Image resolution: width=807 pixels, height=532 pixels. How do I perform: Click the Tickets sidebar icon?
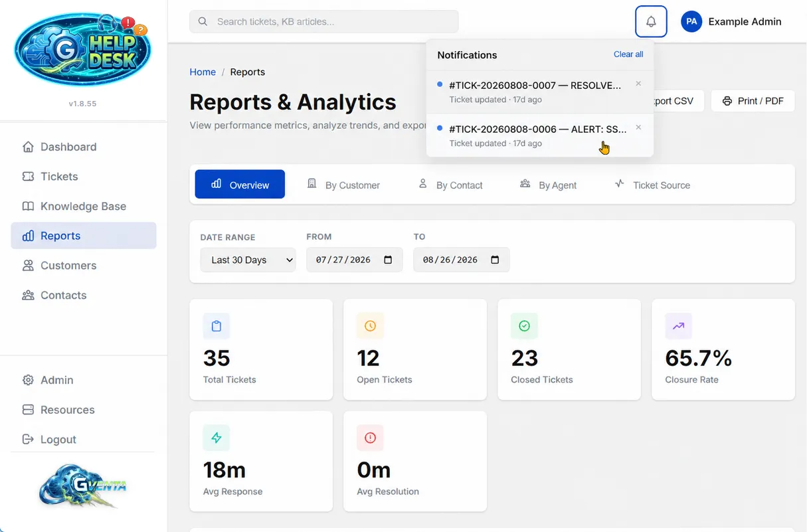click(x=28, y=177)
